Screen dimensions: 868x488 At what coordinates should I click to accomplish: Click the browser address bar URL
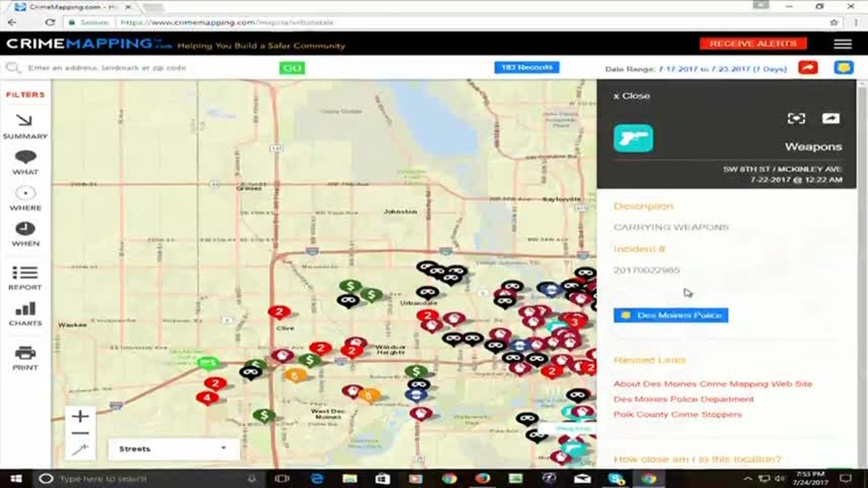click(227, 23)
